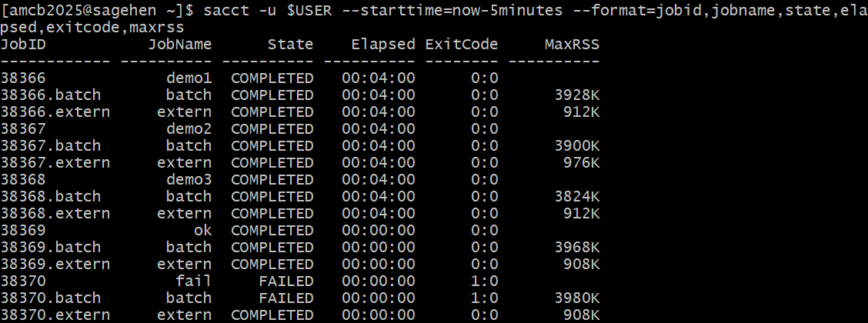Click the 38368.batch job ID

[50, 196]
